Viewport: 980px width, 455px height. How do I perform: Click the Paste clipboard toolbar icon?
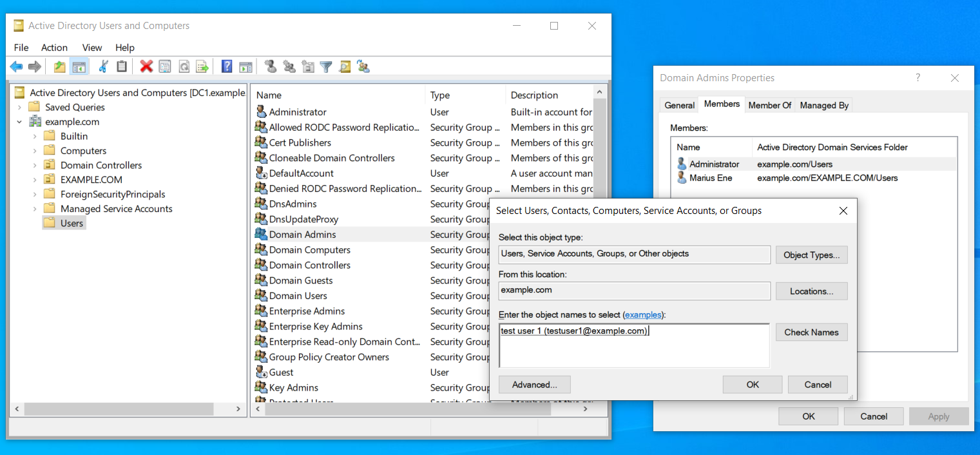point(122,66)
